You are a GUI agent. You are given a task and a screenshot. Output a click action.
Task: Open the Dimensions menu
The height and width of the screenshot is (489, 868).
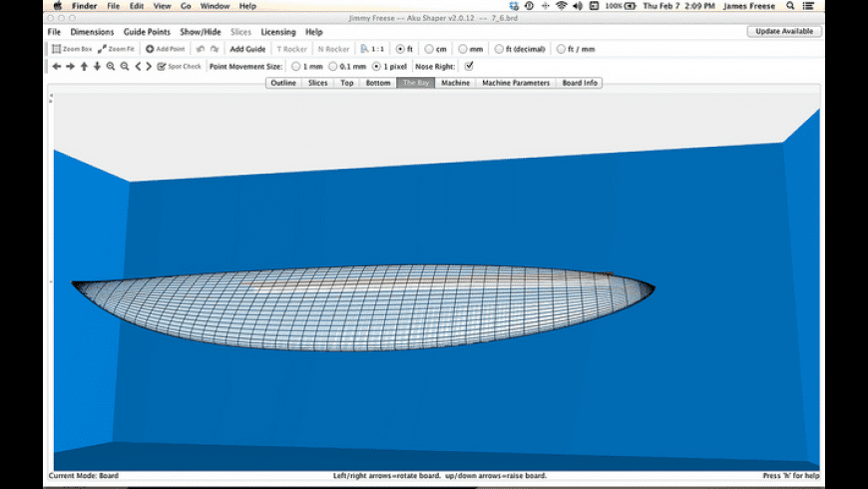(92, 32)
